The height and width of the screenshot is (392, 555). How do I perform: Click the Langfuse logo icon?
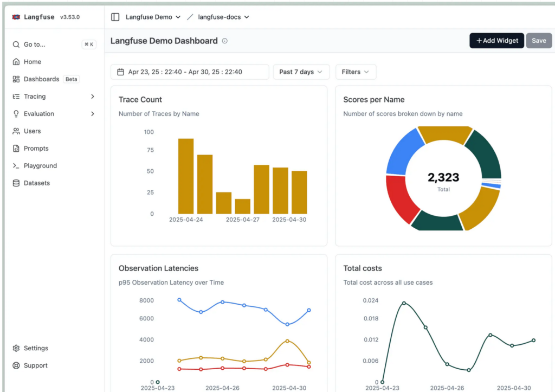pyautogui.click(x=16, y=17)
